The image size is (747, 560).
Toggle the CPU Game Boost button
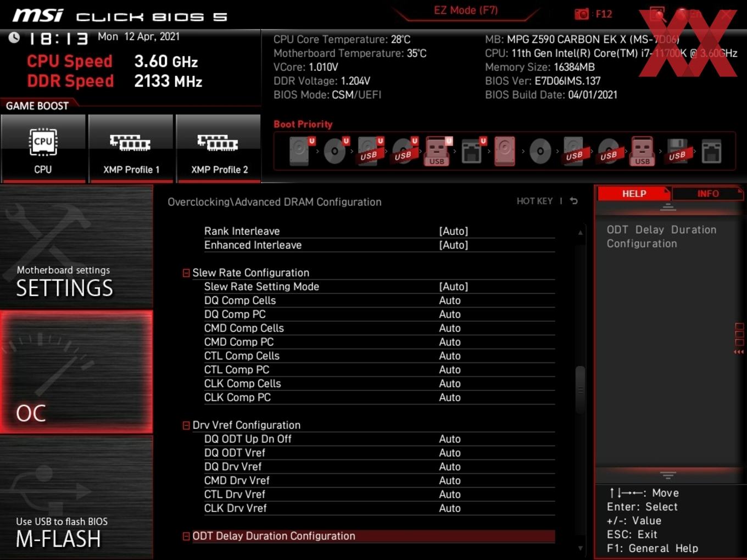[x=43, y=148]
